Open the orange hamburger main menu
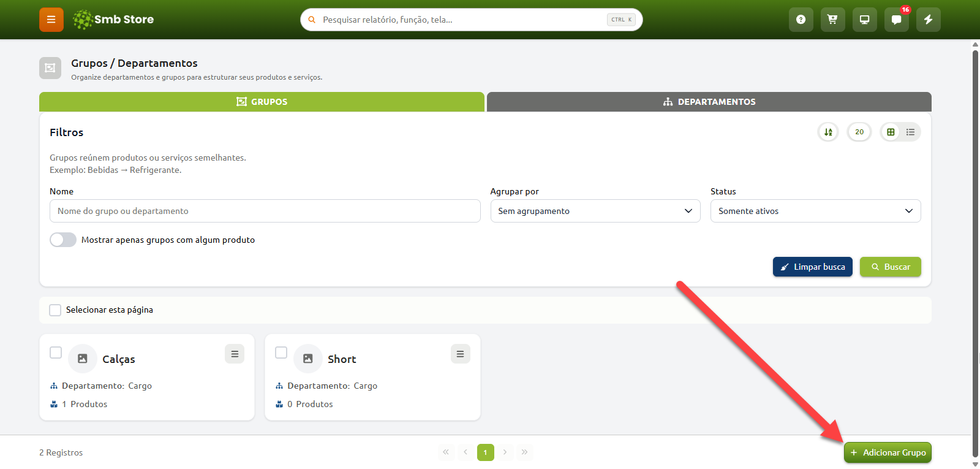The image size is (980, 469). click(51, 20)
